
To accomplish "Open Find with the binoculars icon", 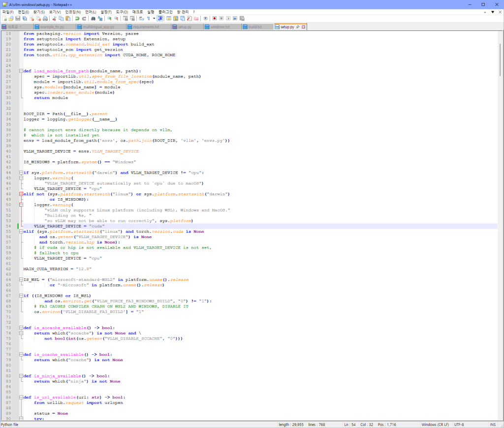I will click(x=93, y=18).
